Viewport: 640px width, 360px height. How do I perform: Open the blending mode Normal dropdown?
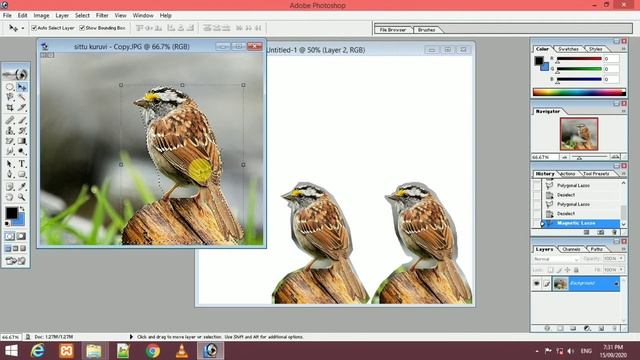click(x=556, y=259)
